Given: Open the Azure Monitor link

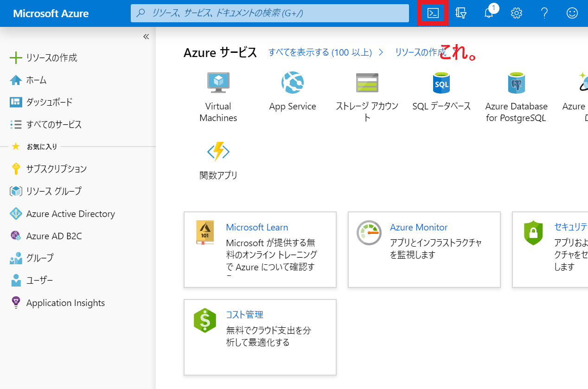Looking at the screenshot, I should pos(419,227).
